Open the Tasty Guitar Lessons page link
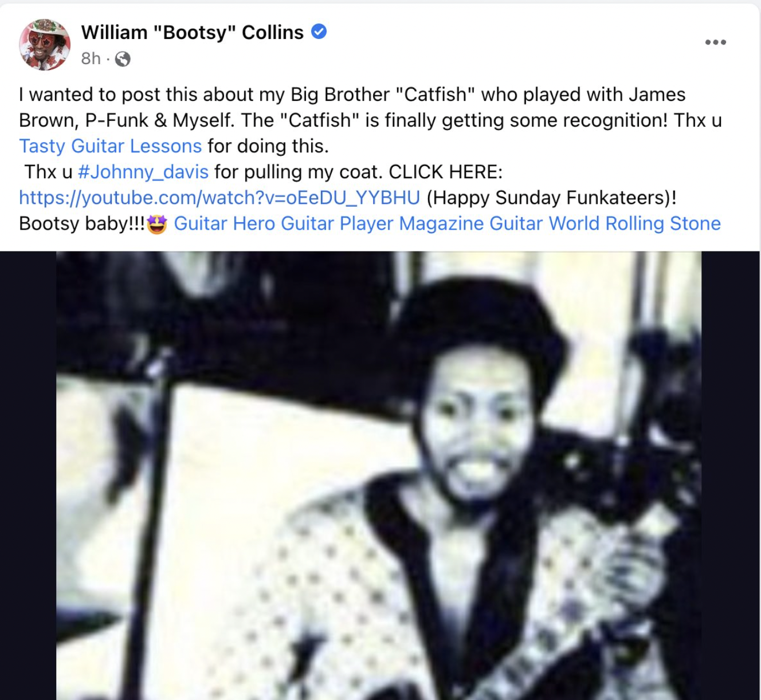The image size is (761, 700). (111, 146)
